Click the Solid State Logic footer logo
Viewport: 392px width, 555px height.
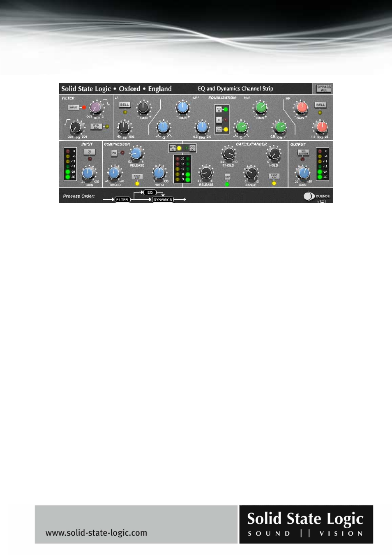[306, 524]
